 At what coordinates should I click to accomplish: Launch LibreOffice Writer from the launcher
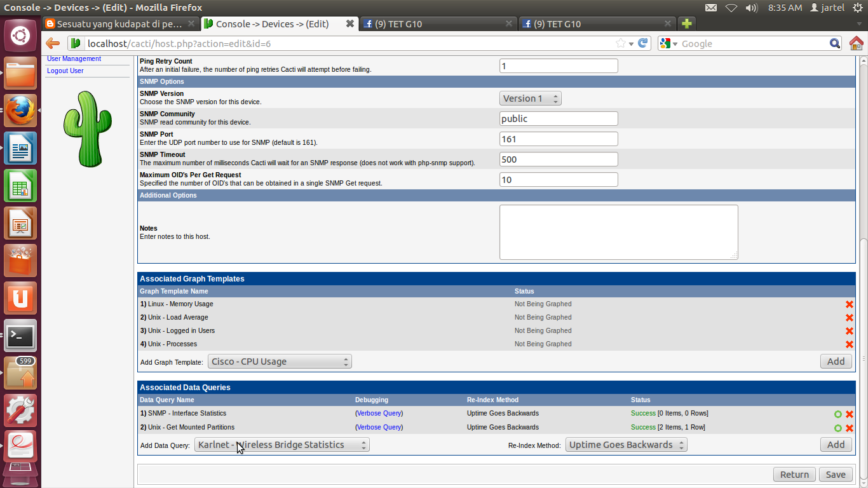(20, 149)
